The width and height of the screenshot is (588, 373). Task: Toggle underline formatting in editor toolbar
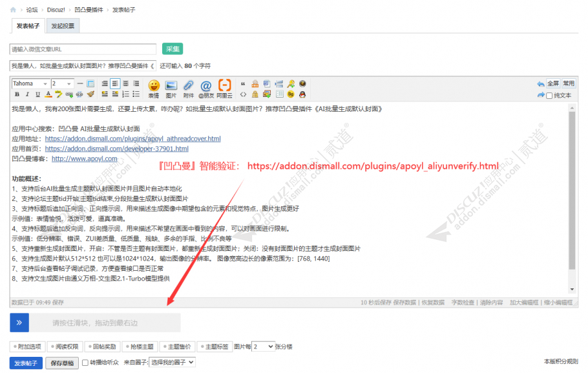click(37, 94)
